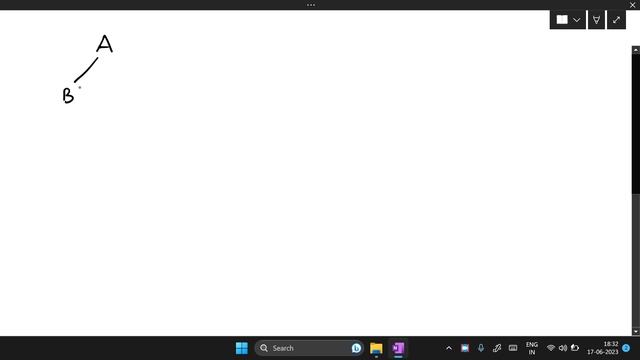640x360 pixels.
Task: Open the Wi-Fi network icon
Action: [x=551, y=348]
